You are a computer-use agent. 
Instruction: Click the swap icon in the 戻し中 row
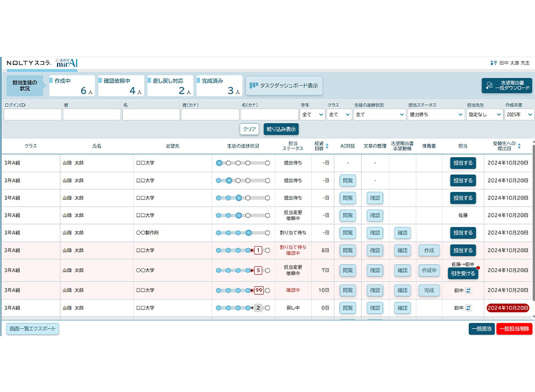coord(469,308)
